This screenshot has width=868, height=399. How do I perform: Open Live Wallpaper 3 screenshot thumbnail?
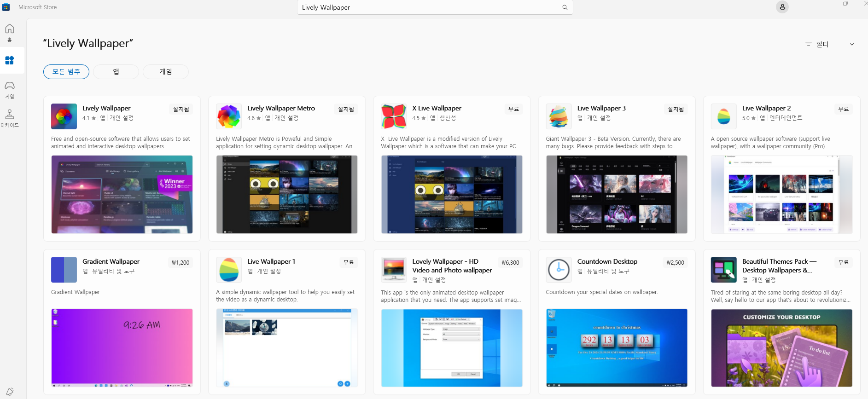coord(617,194)
